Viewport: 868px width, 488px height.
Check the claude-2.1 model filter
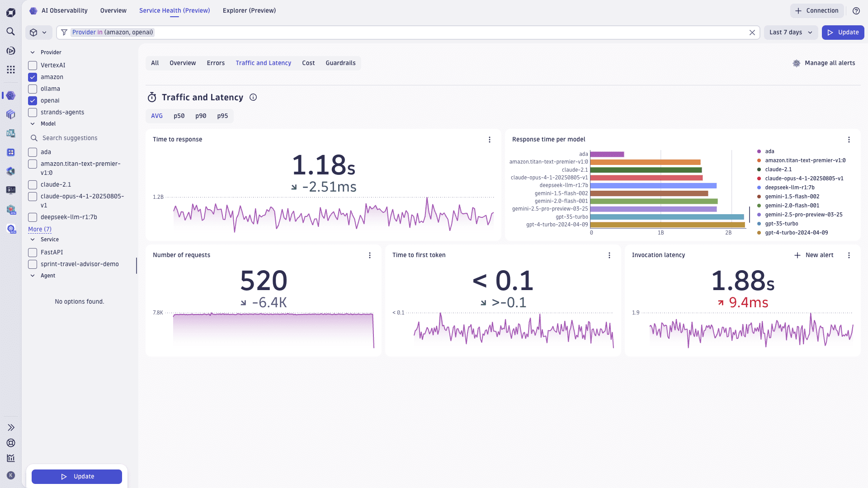[32, 184]
